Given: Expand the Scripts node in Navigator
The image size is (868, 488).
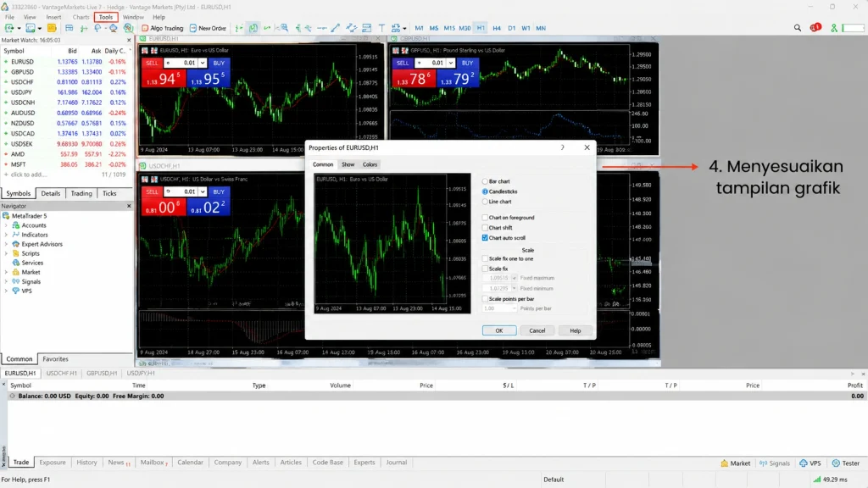Looking at the screenshot, I should coord(6,253).
